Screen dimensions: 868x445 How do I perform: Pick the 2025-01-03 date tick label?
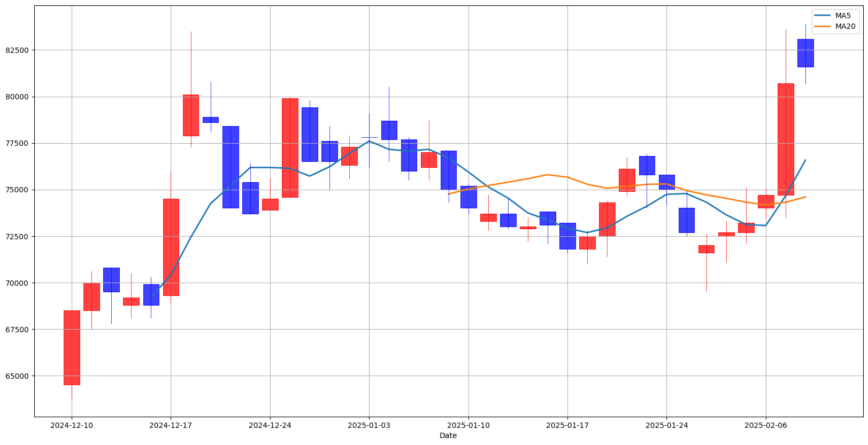[x=369, y=425]
